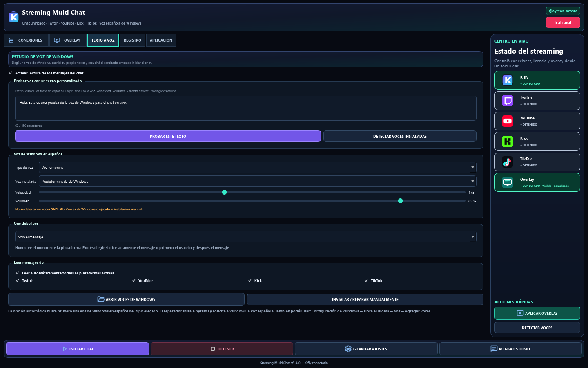Image resolution: width=588 pixels, height=368 pixels.
Task: Click the Kifly platform icon
Action: (x=508, y=80)
